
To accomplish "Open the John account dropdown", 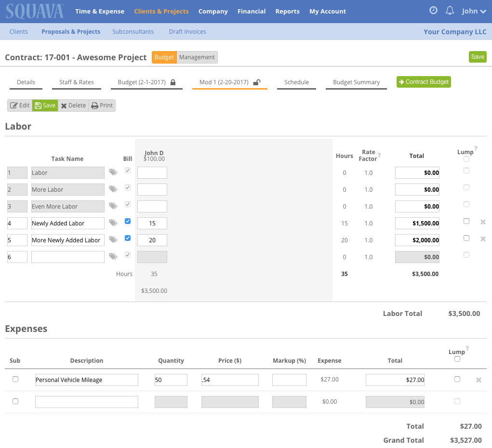I will click(x=474, y=11).
